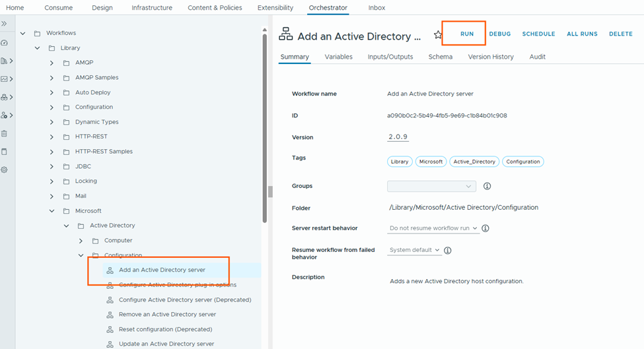Click the workflow icon beside Remove an Active Directory server
This screenshot has height=349, width=644.
pos(110,315)
